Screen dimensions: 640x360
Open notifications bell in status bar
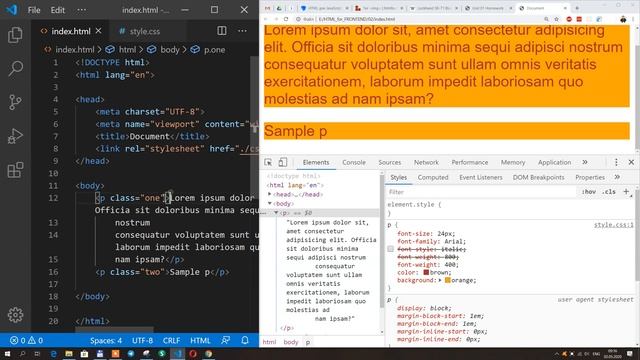pyautogui.click(x=245, y=340)
